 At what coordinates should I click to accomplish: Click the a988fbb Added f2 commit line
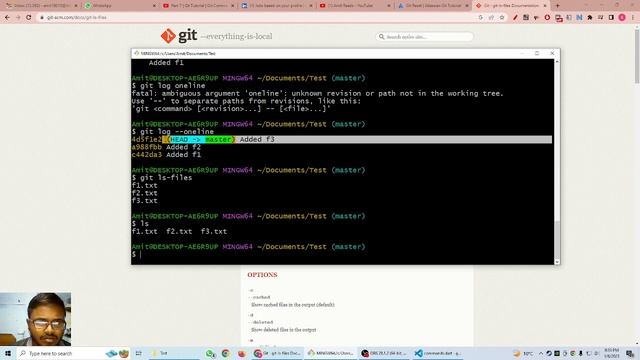click(x=166, y=147)
